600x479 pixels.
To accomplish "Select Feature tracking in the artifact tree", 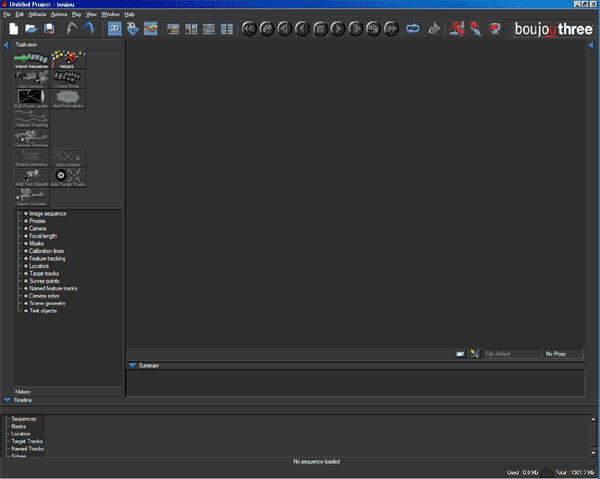I will pos(48,258).
